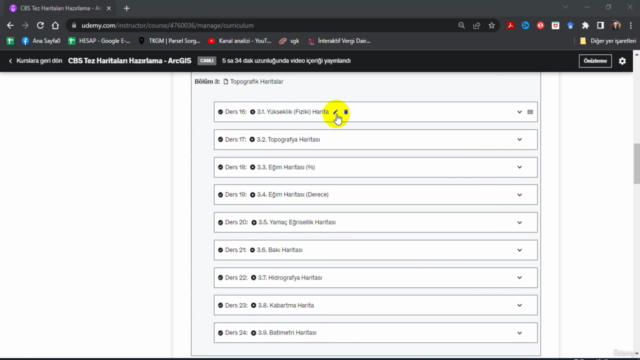Screen dimensions: 640x360
Task: Open course settings gear icon
Action: click(x=622, y=61)
